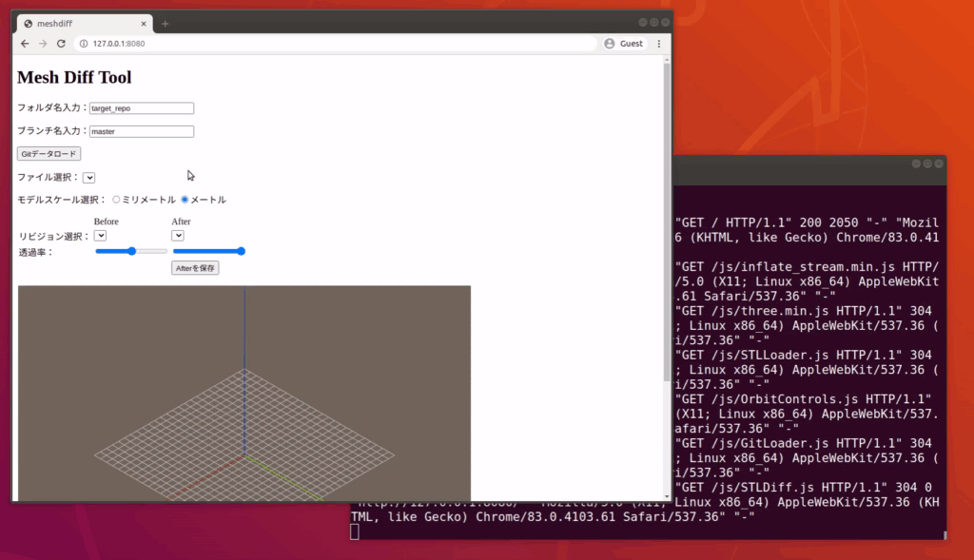
Task: Click the Mesh Diff Tool heading
Action: (74, 78)
